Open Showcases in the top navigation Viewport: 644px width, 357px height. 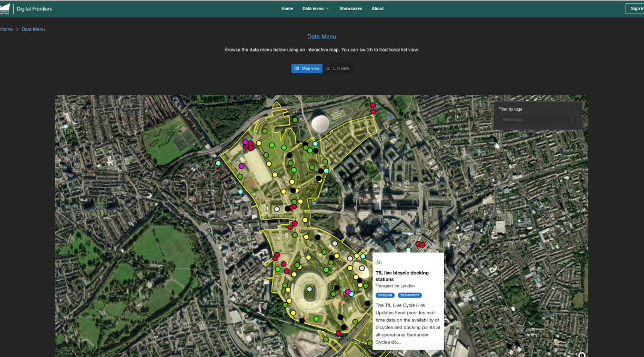pyautogui.click(x=350, y=8)
